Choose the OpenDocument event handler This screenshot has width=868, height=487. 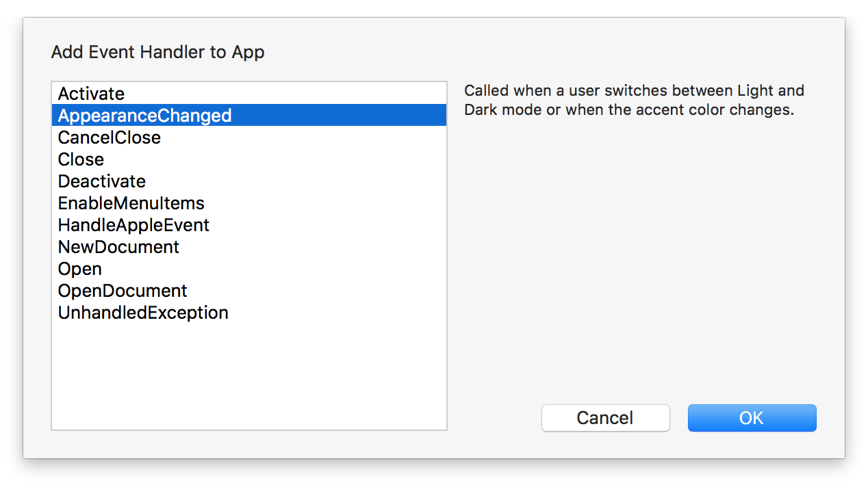[249, 290]
